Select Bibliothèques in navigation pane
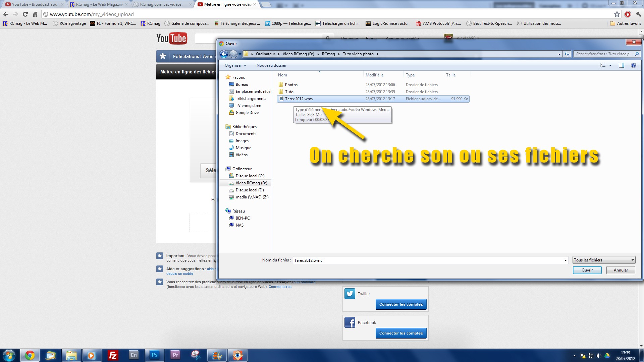Image resolution: width=644 pixels, height=362 pixels. tap(244, 127)
